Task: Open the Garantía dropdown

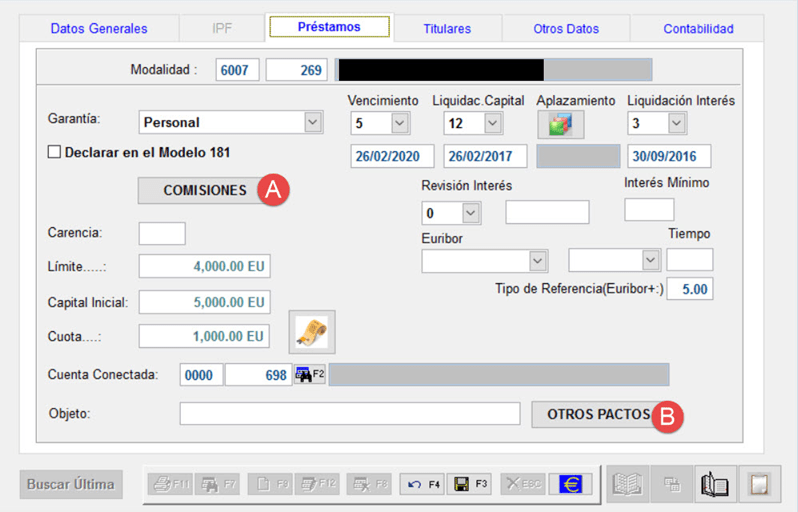Action: [x=312, y=122]
